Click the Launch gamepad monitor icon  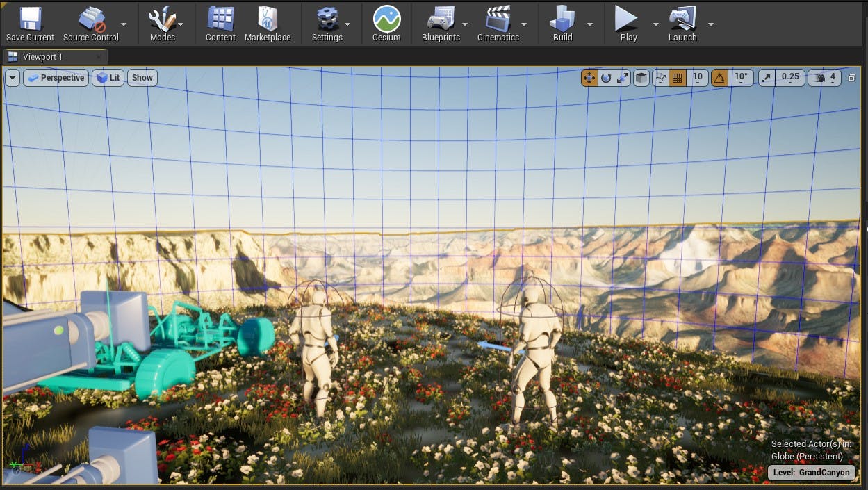coord(682,19)
